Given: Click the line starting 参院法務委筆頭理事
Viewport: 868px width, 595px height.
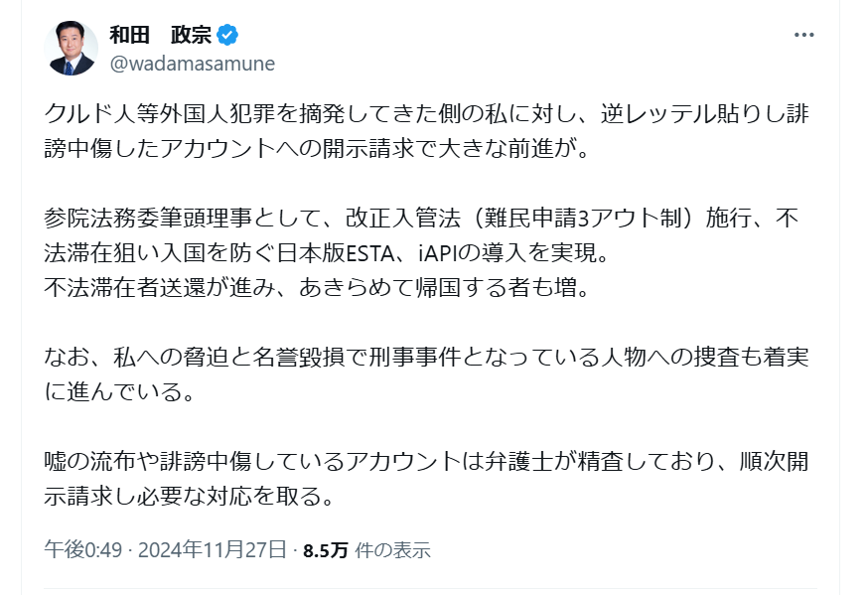Looking at the screenshot, I should [x=421, y=219].
